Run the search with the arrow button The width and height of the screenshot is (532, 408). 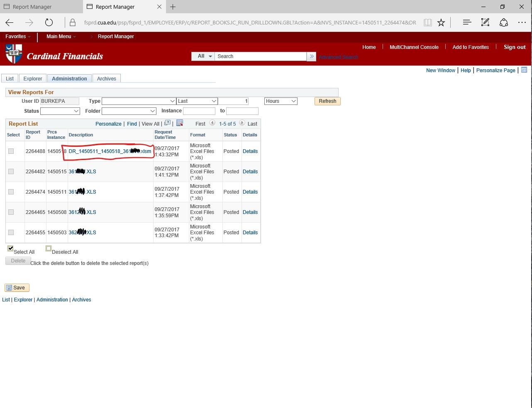click(x=311, y=56)
